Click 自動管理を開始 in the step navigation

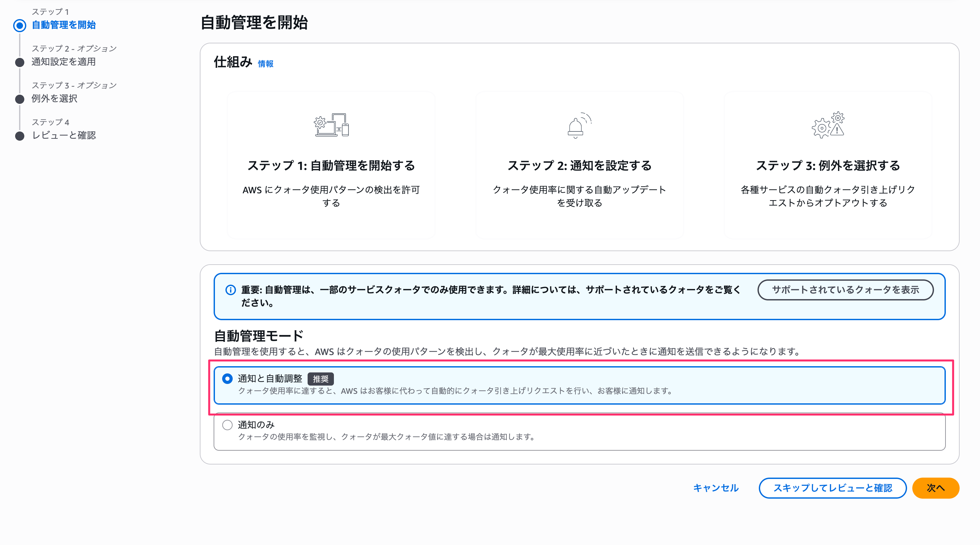[x=63, y=25]
